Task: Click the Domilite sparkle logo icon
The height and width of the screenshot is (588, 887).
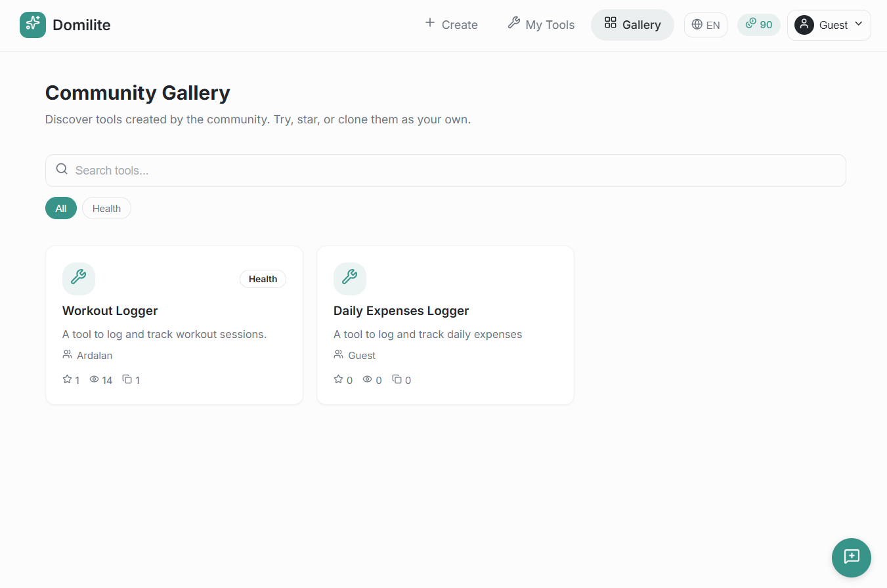Action: click(x=33, y=24)
